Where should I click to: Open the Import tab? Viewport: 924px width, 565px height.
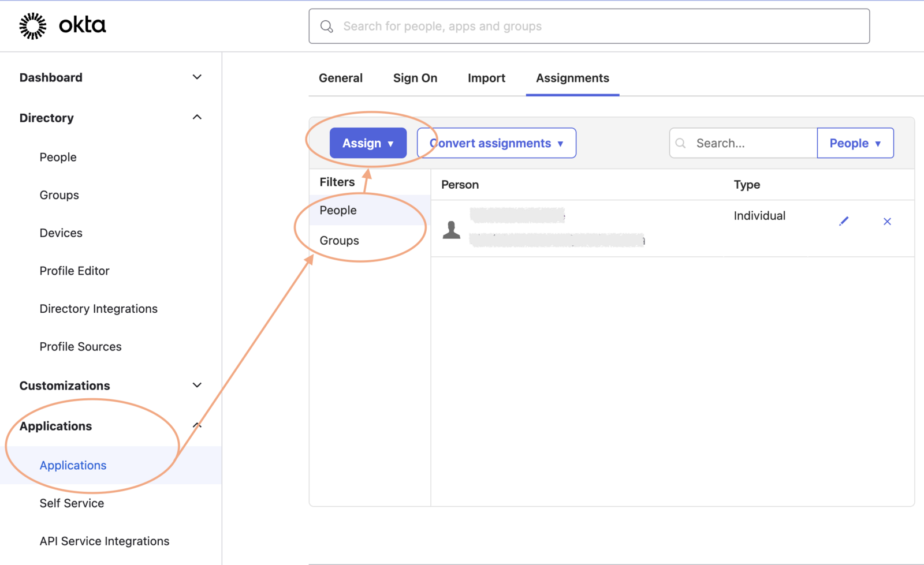click(486, 78)
